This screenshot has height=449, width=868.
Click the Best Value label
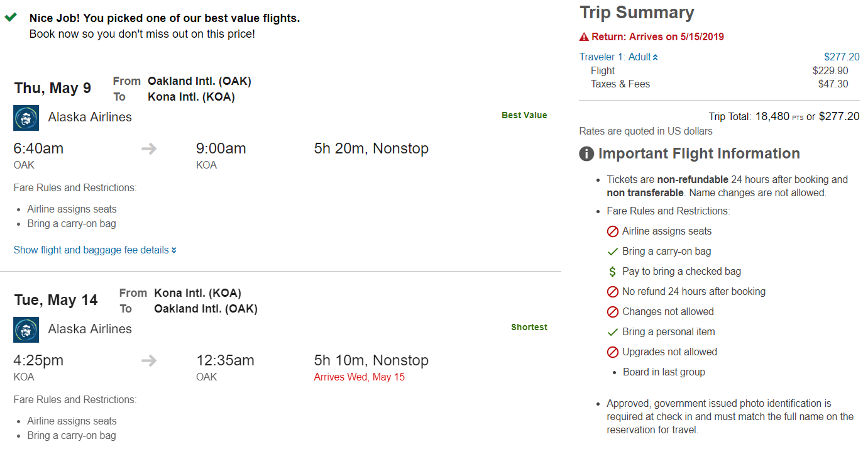524,116
